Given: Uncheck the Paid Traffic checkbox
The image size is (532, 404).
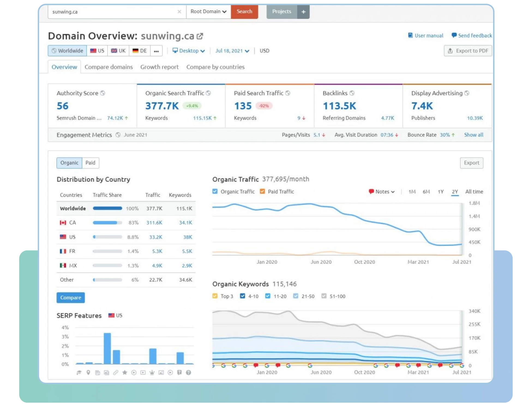Looking at the screenshot, I should pos(262,191).
